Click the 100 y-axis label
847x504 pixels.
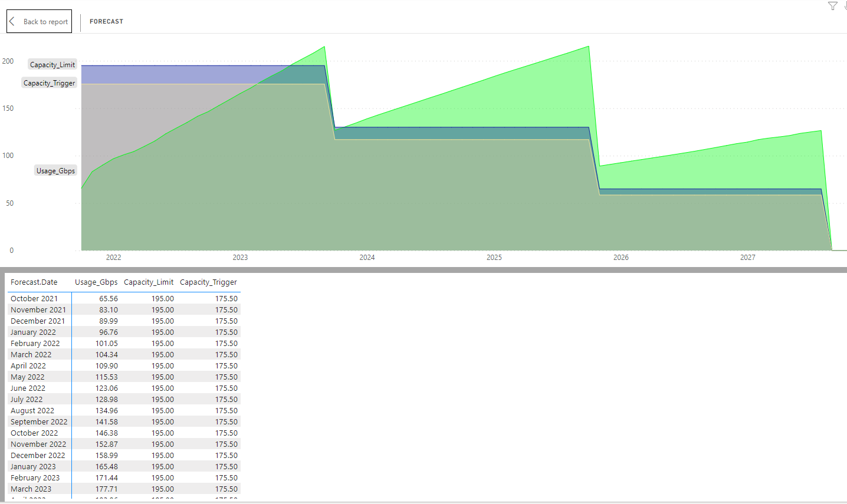click(8, 156)
